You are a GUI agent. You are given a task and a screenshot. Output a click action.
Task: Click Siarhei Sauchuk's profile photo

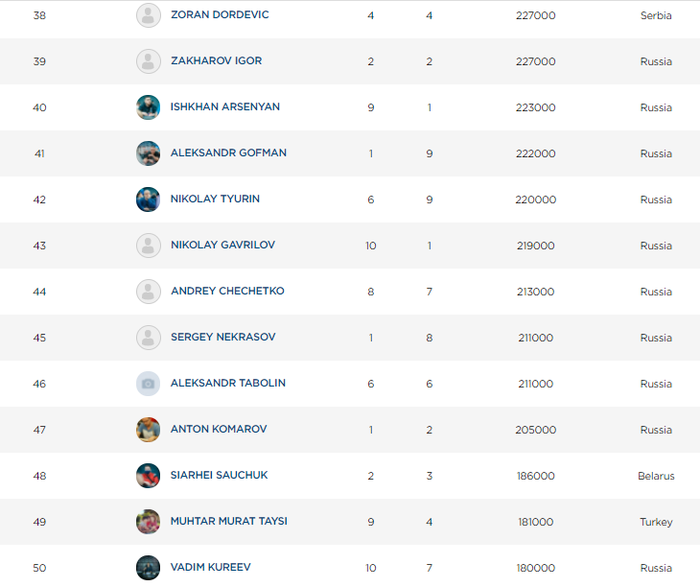148,475
